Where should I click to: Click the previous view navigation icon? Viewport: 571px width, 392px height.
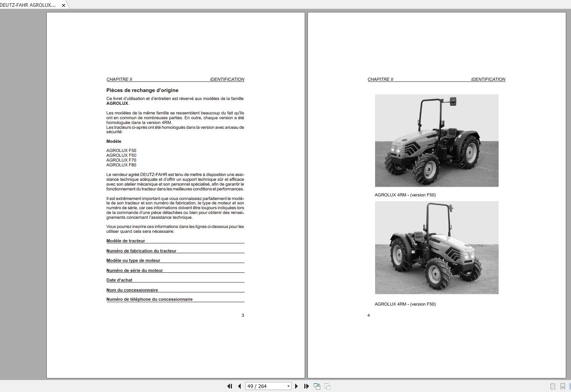[x=317, y=386]
